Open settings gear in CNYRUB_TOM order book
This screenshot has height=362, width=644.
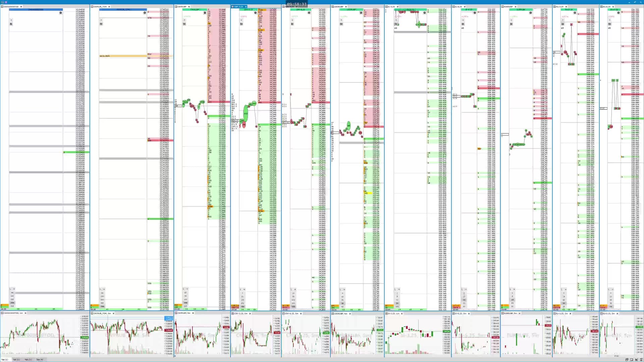point(145,13)
